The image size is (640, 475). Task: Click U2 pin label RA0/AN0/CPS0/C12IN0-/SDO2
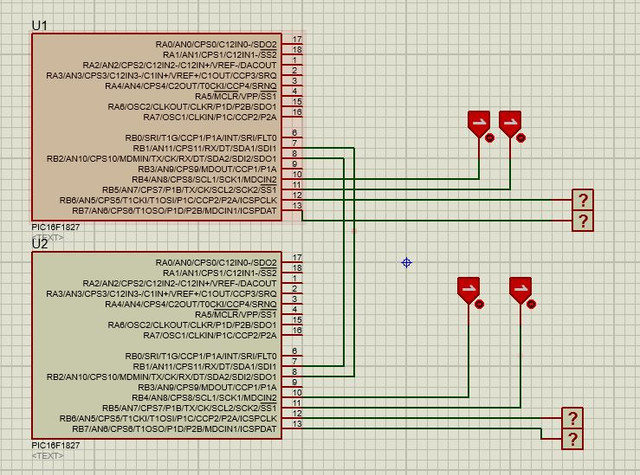[216, 263]
